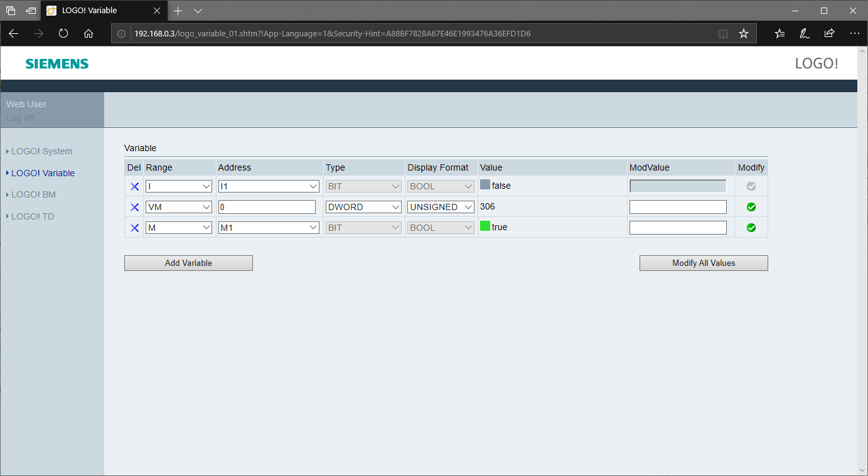Open Type dropdown showing DWORD
868x476 pixels.
coord(363,207)
